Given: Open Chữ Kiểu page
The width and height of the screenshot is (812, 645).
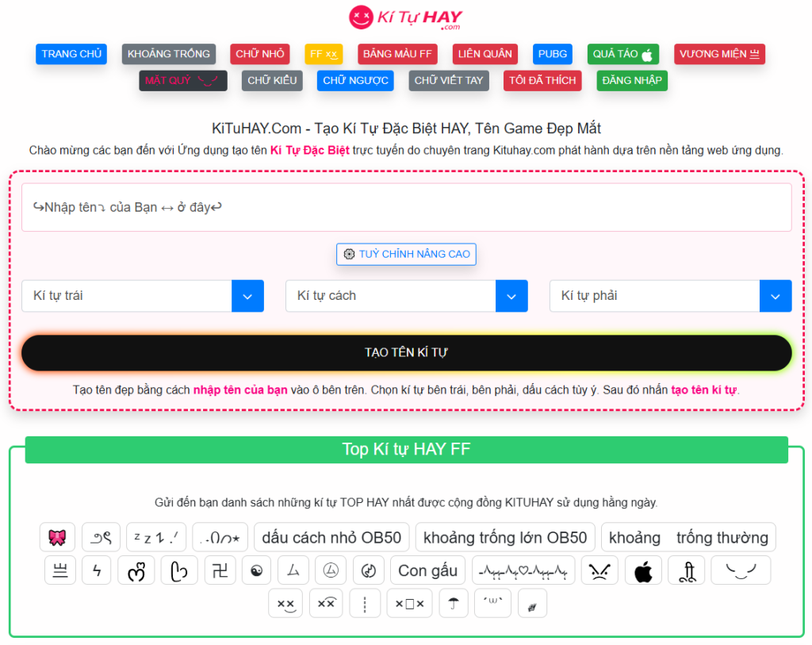Looking at the screenshot, I should (x=272, y=80).
